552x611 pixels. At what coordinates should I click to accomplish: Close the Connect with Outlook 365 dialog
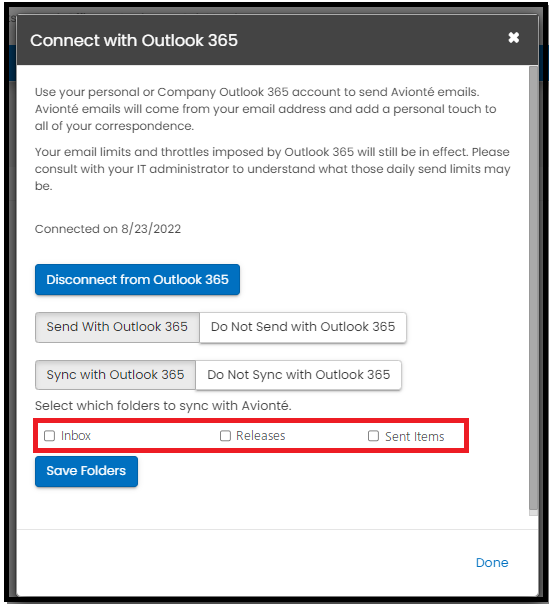pos(513,38)
